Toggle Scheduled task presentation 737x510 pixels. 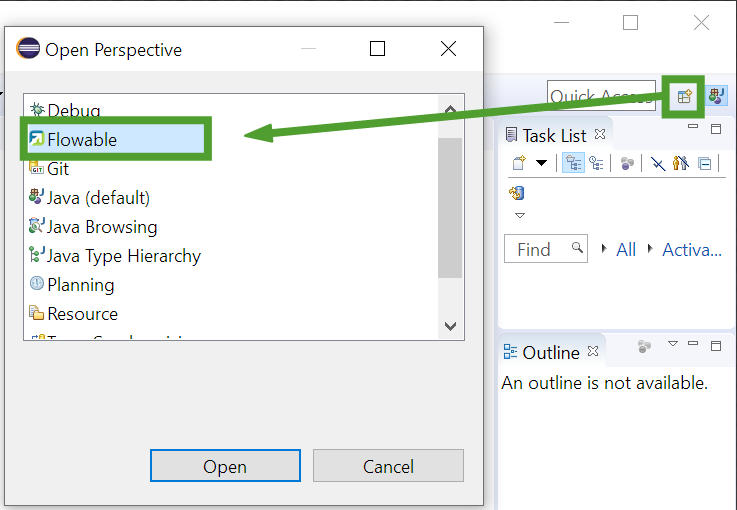tap(596, 163)
